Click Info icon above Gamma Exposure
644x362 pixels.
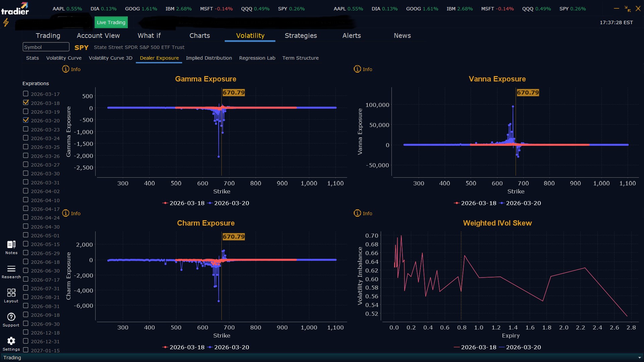[x=66, y=69]
